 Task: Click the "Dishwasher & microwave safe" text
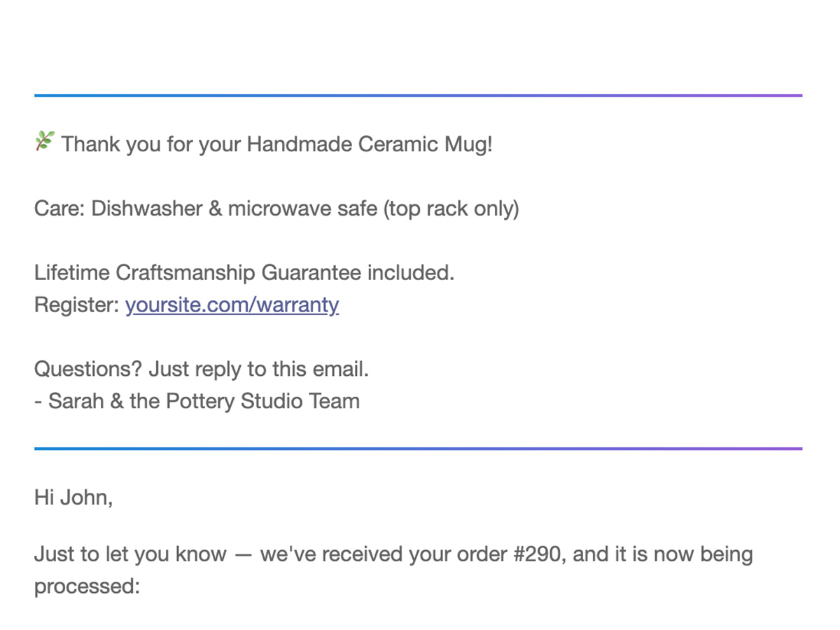234,209
